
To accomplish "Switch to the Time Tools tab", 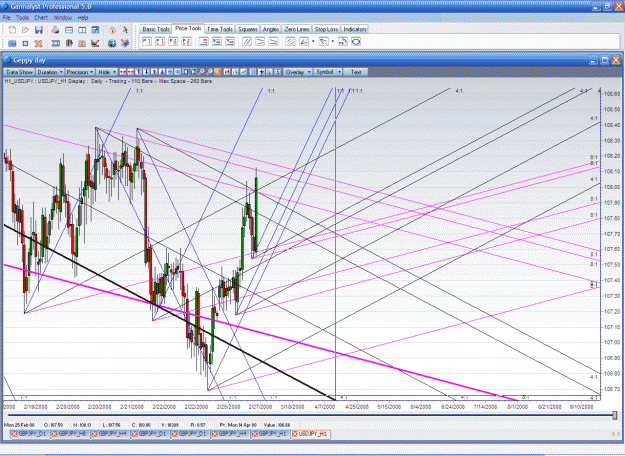I will (x=220, y=29).
